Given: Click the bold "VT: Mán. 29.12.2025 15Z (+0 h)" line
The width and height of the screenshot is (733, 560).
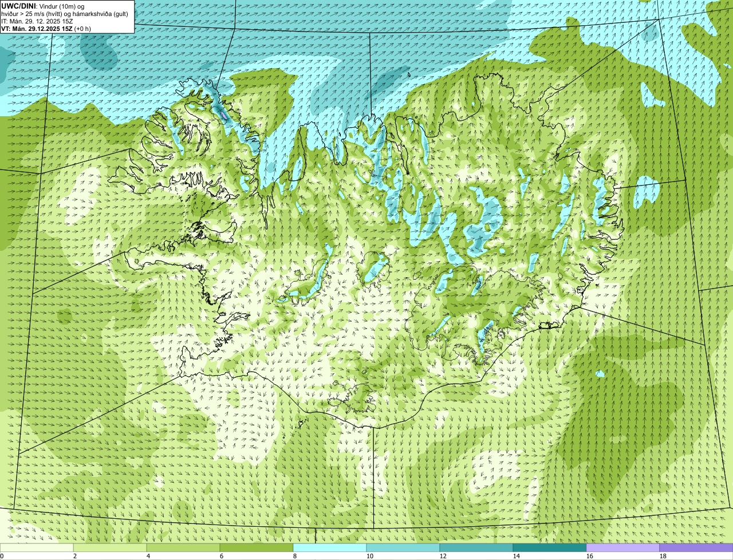Looking at the screenshot, I should (46, 29).
